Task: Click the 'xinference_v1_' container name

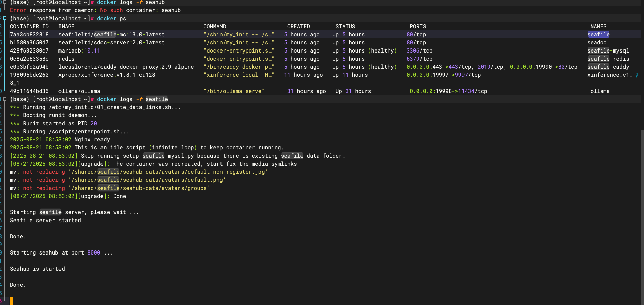Action: tap(610, 75)
